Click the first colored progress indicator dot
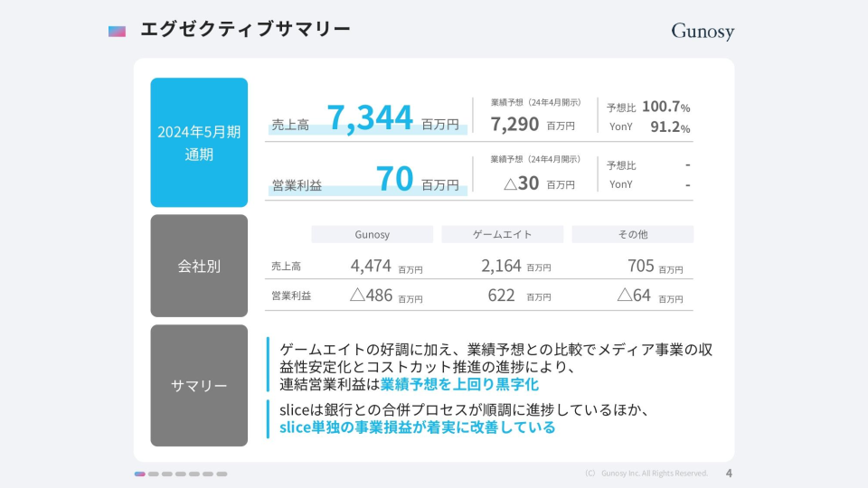868x488 pixels. tap(140, 474)
